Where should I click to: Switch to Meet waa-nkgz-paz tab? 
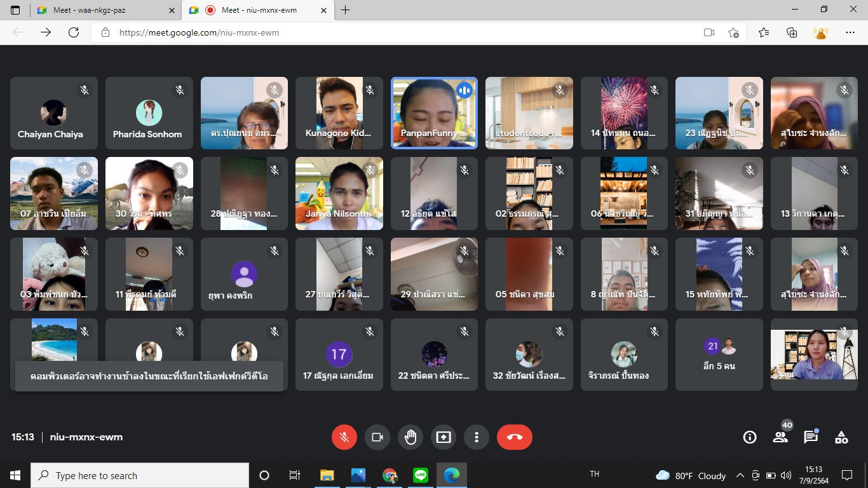tap(106, 10)
